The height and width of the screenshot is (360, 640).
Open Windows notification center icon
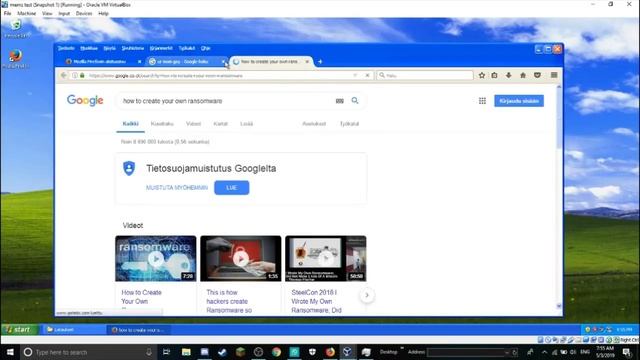point(627,352)
